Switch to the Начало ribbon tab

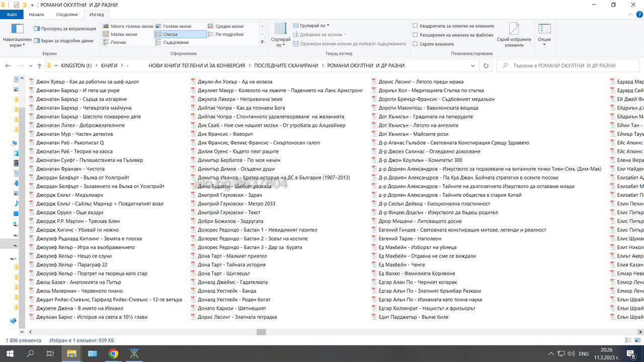37,15
